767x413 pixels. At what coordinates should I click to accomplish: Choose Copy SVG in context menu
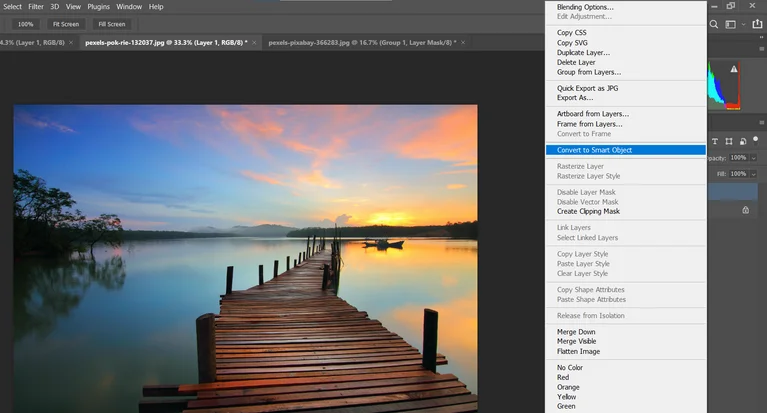[x=572, y=43]
